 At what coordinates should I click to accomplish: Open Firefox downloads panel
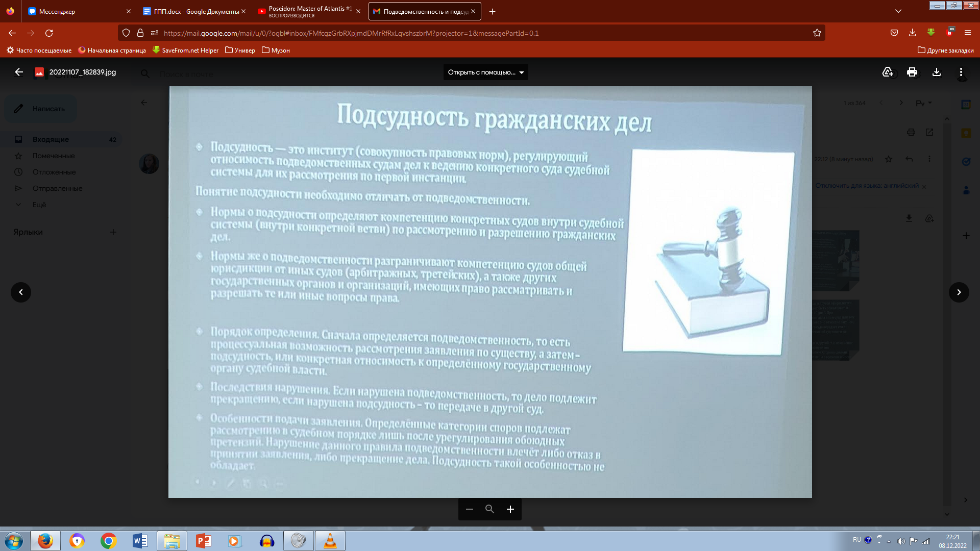pyautogui.click(x=912, y=33)
